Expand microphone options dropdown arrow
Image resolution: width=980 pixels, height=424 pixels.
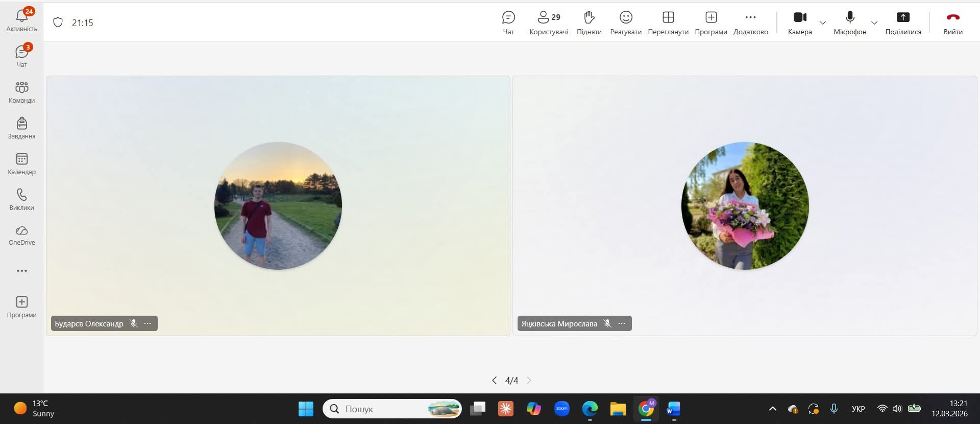point(874,23)
